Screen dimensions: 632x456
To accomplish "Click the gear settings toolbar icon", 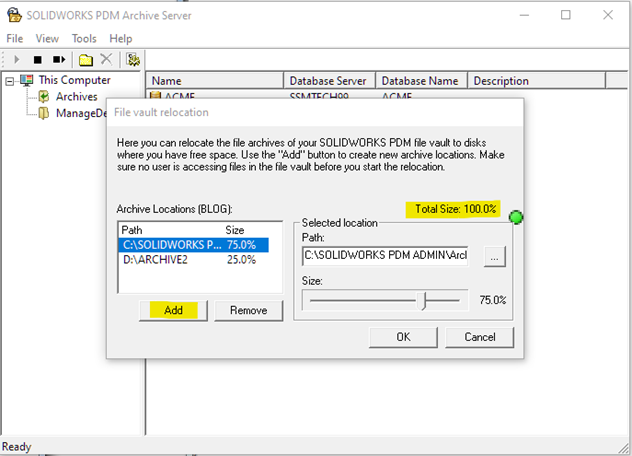I will (x=133, y=60).
